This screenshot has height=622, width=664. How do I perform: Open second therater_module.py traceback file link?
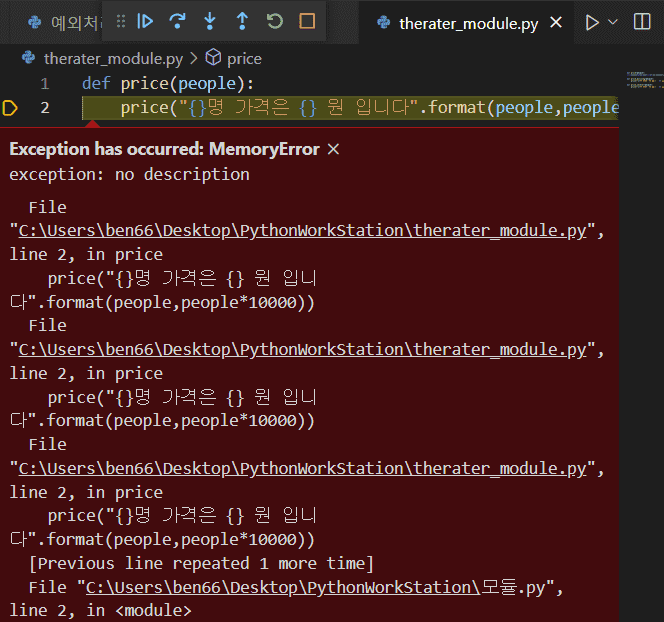click(x=303, y=350)
